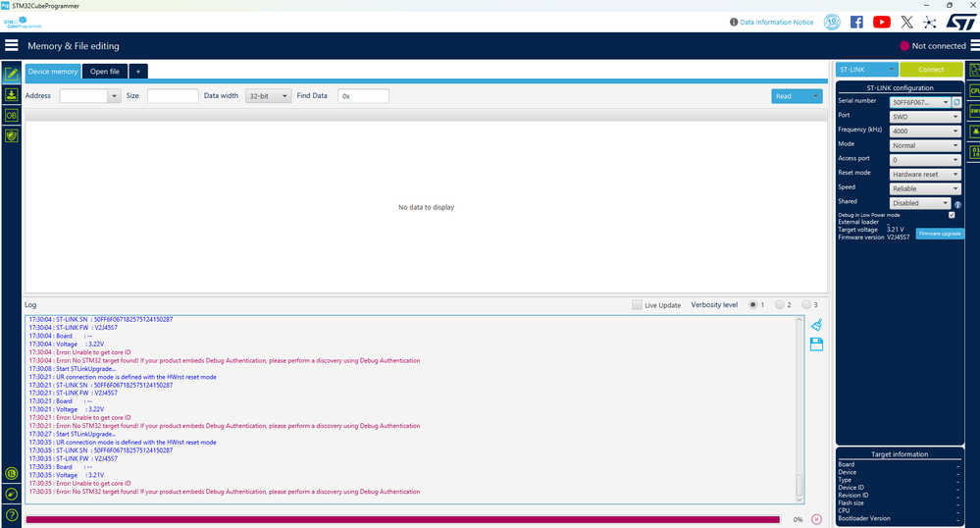Toggle Debug in Low Power mode checkbox
Image resolution: width=980 pixels, height=528 pixels.
click(952, 215)
